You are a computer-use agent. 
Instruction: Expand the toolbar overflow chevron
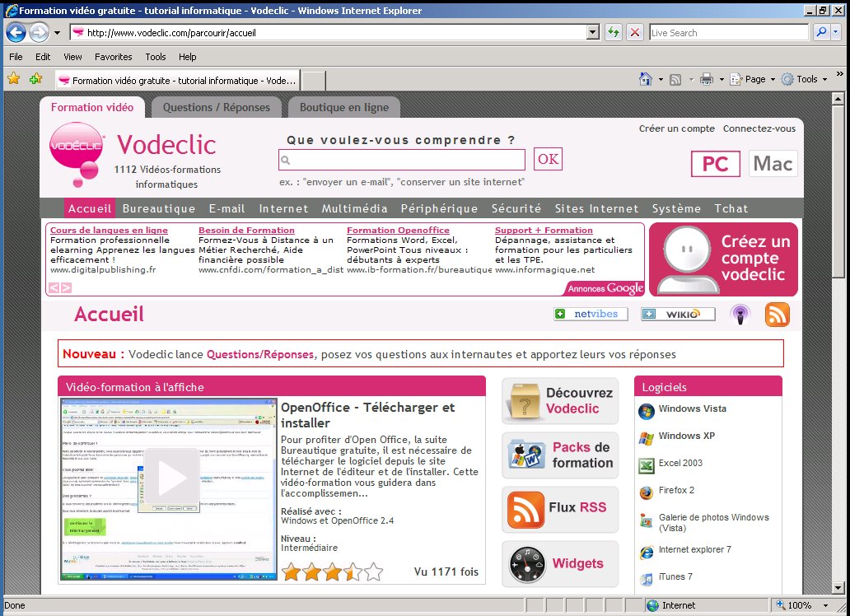pos(839,74)
